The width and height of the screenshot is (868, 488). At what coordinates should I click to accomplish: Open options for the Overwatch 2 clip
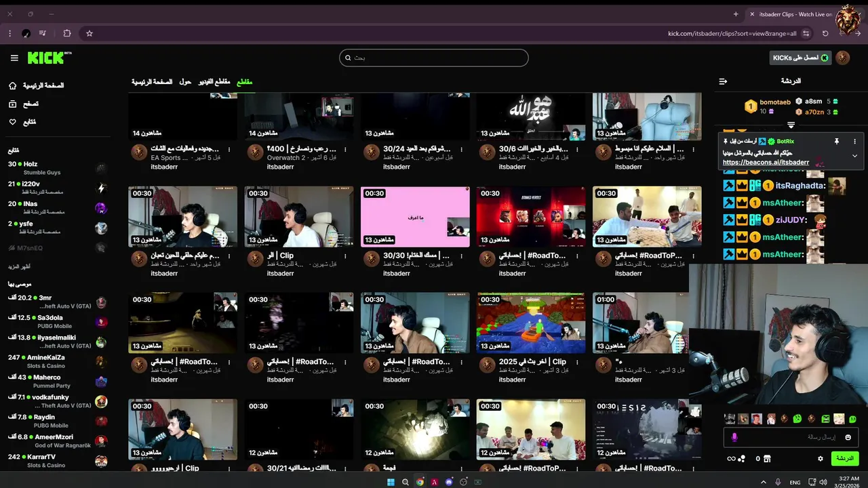(345, 149)
